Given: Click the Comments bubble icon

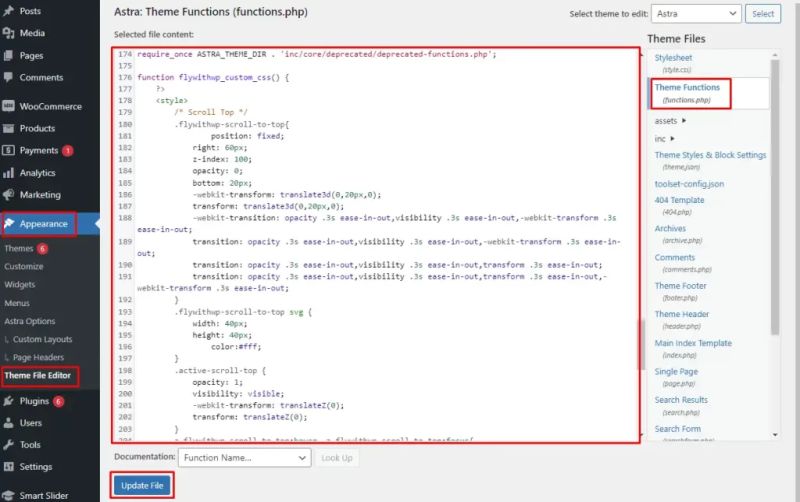Looking at the screenshot, I should point(8,78).
